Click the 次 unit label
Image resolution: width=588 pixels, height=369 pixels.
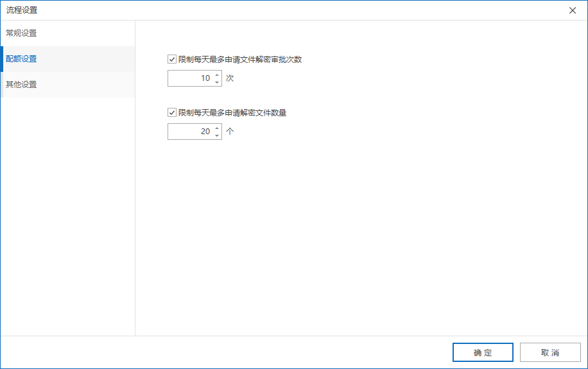point(230,78)
